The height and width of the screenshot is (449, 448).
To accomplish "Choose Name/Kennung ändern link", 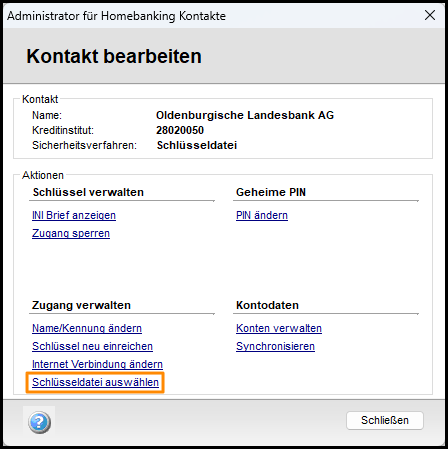I will tap(87, 328).
